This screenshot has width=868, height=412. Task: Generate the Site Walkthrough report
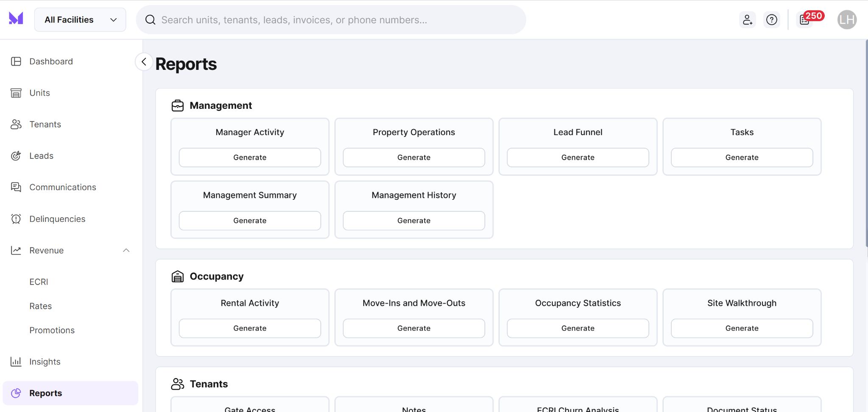point(742,328)
